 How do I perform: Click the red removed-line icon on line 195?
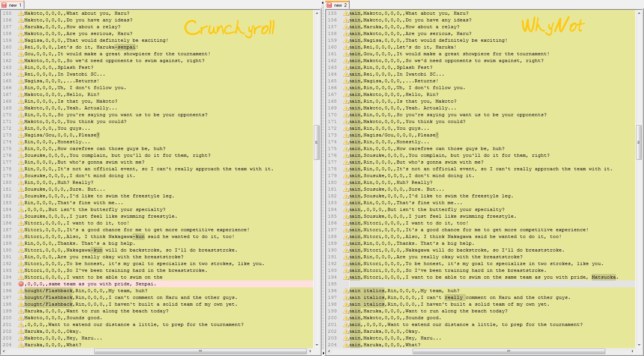click(x=21, y=284)
